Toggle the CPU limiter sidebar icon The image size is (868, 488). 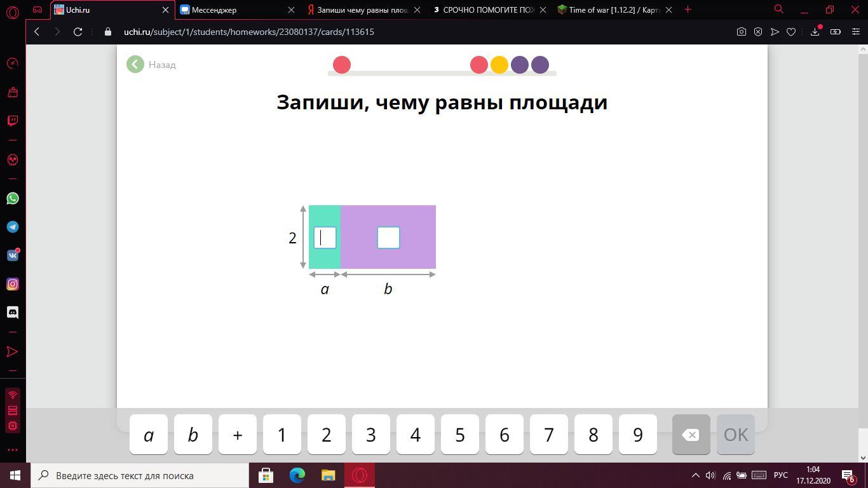click(x=13, y=425)
